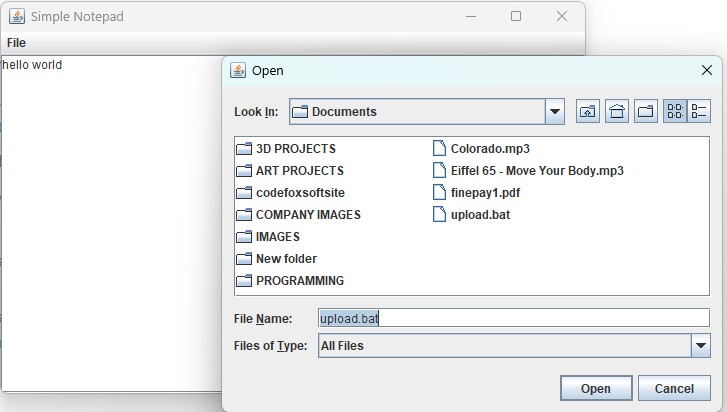Select the "codefoxsoftsite" name text

300,193
